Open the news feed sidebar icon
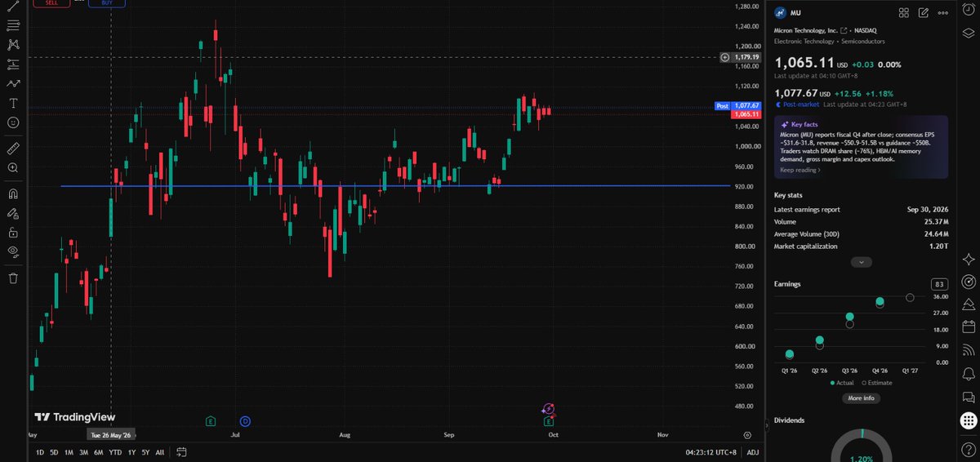 click(x=968, y=350)
